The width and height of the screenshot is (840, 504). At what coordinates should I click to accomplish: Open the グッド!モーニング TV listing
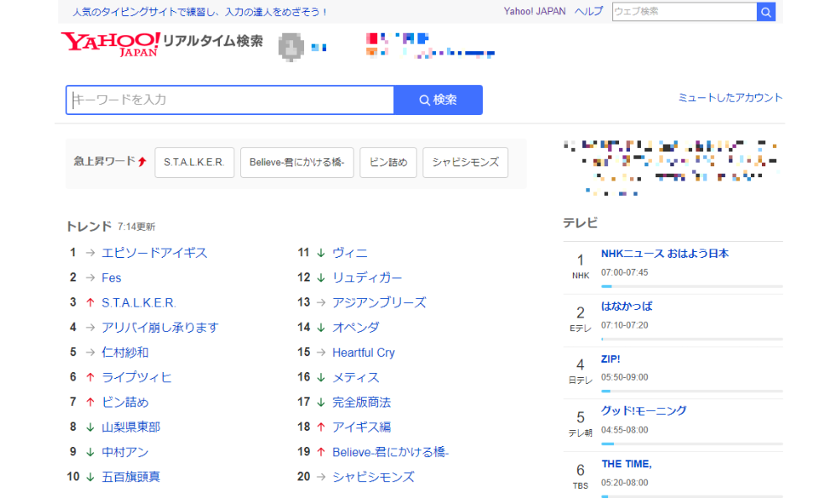coord(643,411)
